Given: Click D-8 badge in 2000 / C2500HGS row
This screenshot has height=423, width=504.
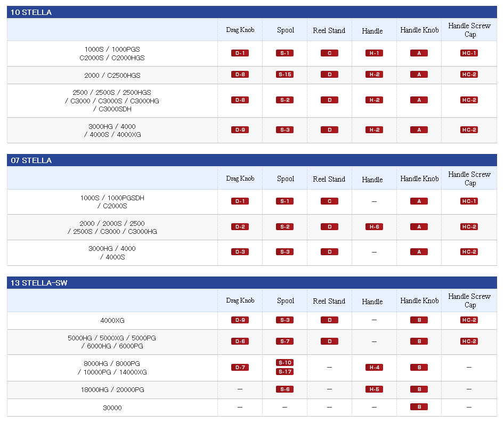Looking at the screenshot, I should tap(240, 75).
